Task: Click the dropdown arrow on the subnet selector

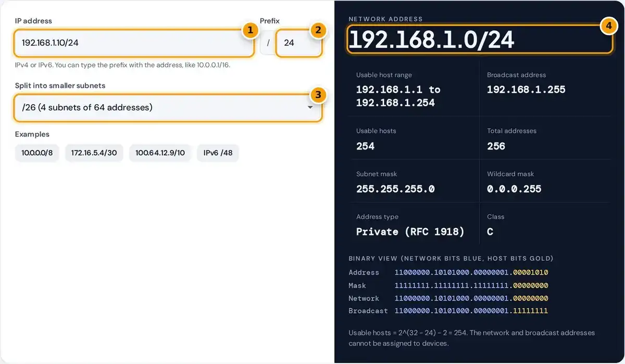Action: (310, 108)
